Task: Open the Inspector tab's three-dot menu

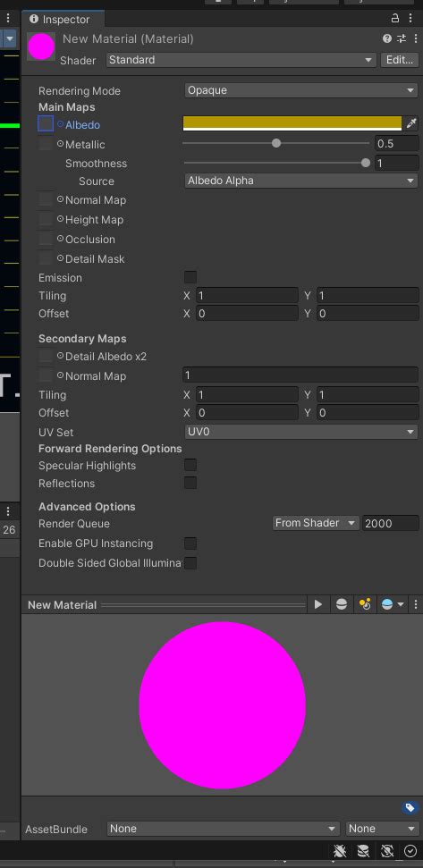Action: click(410, 18)
